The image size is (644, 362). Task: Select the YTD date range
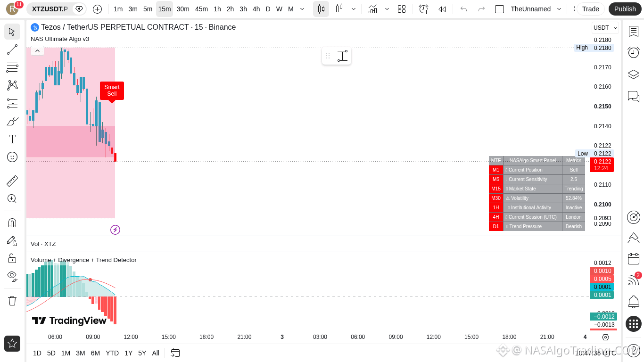pyautogui.click(x=112, y=353)
